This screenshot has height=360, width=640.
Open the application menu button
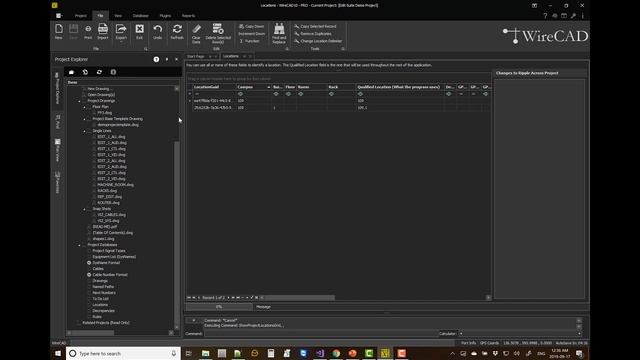(x=59, y=16)
